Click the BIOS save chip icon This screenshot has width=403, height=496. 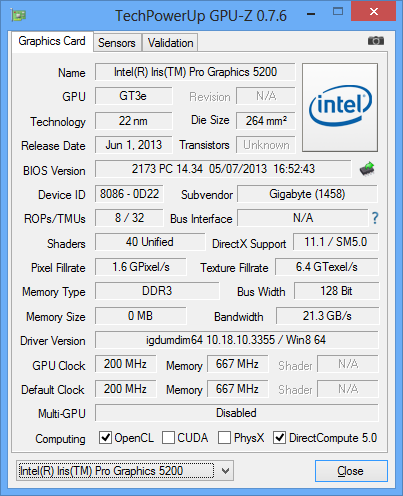pyautogui.click(x=367, y=169)
